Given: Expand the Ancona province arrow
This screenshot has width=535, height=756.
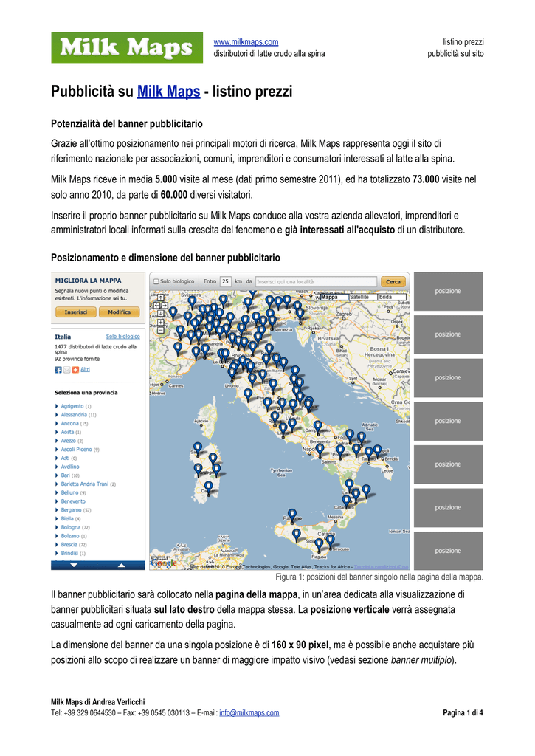Looking at the screenshot, I should [x=56, y=424].
